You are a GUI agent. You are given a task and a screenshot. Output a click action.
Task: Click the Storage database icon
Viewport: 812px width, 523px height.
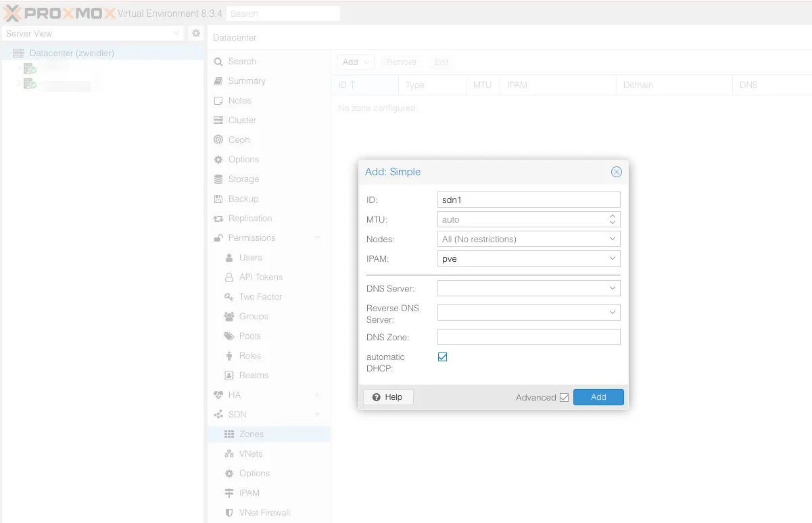(x=218, y=179)
